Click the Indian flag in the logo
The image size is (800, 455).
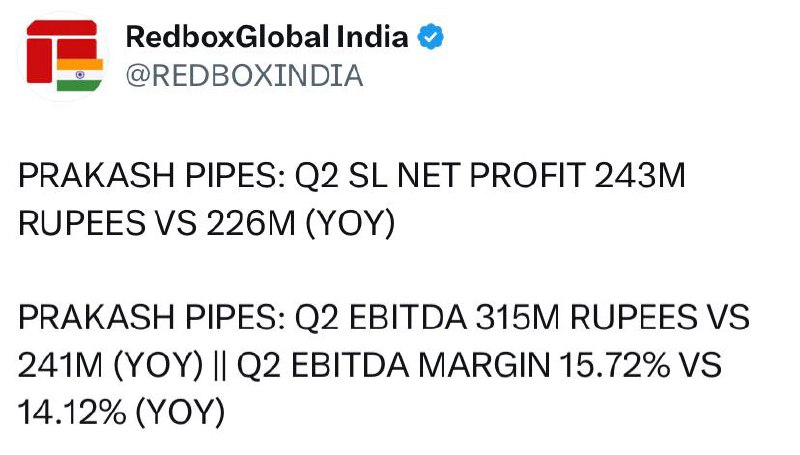point(80,75)
